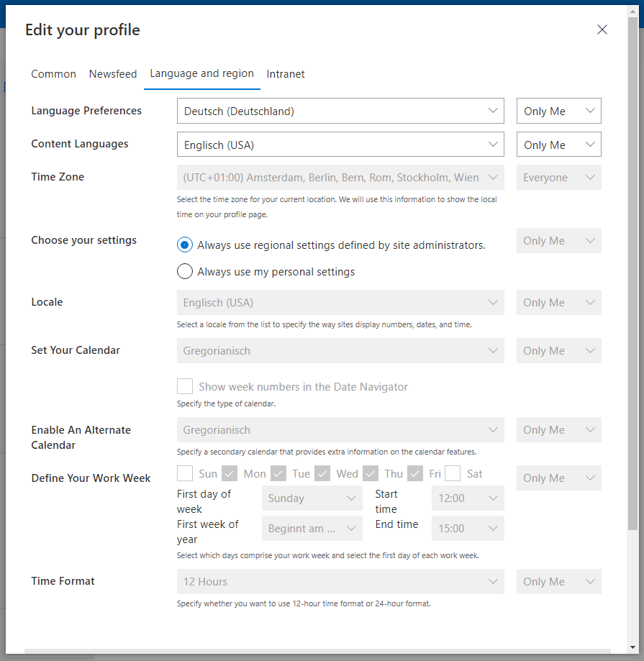Open the Newsfeed tab
Viewport: 644px width, 661px height.
[113, 74]
